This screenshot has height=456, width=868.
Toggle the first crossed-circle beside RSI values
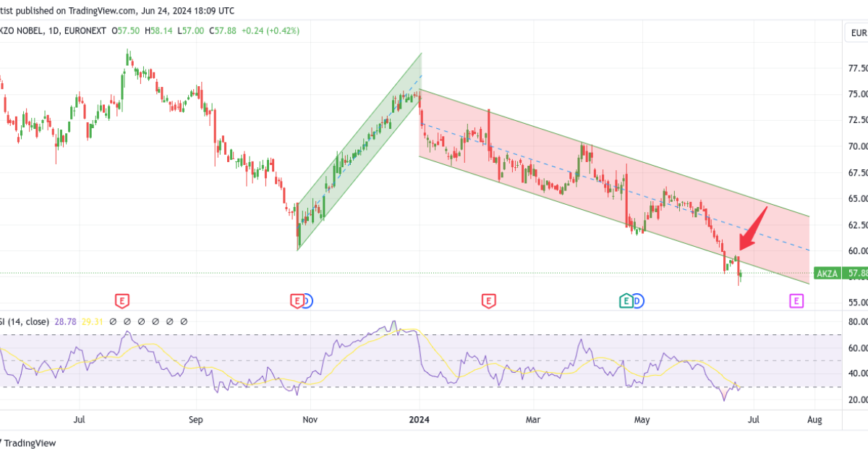pos(113,321)
